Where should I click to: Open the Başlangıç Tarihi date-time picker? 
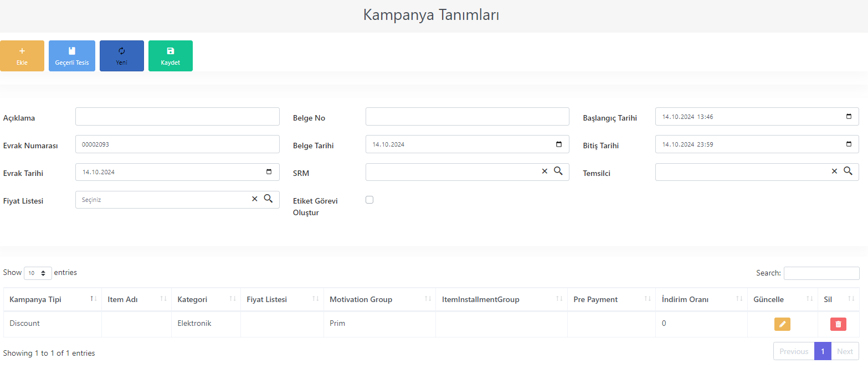[x=849, y=117]
